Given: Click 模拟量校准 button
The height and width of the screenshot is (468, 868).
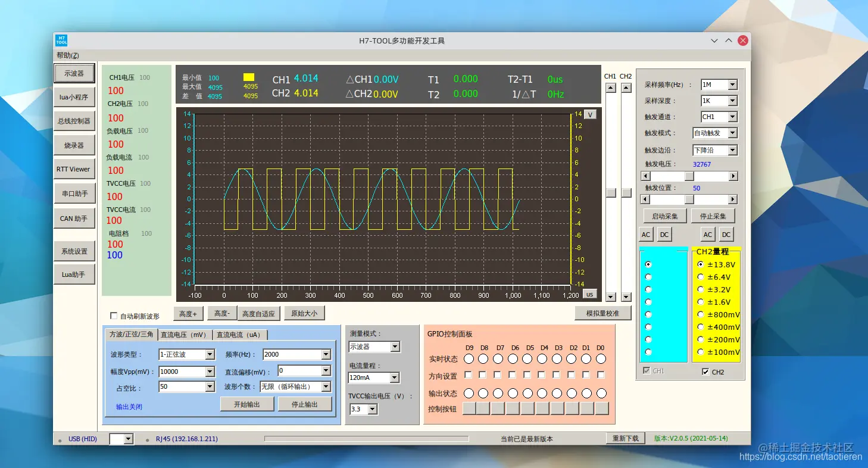Looking at the screenshot, I should [x=602, y=313].
